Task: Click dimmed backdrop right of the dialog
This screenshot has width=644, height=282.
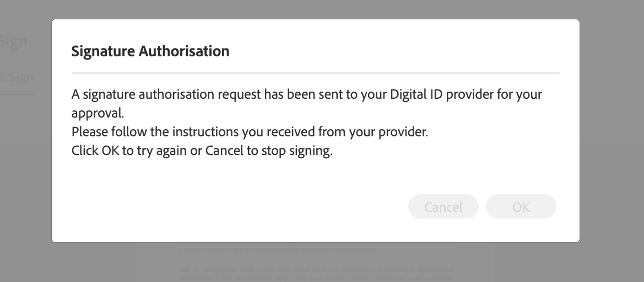Action: 612,132
